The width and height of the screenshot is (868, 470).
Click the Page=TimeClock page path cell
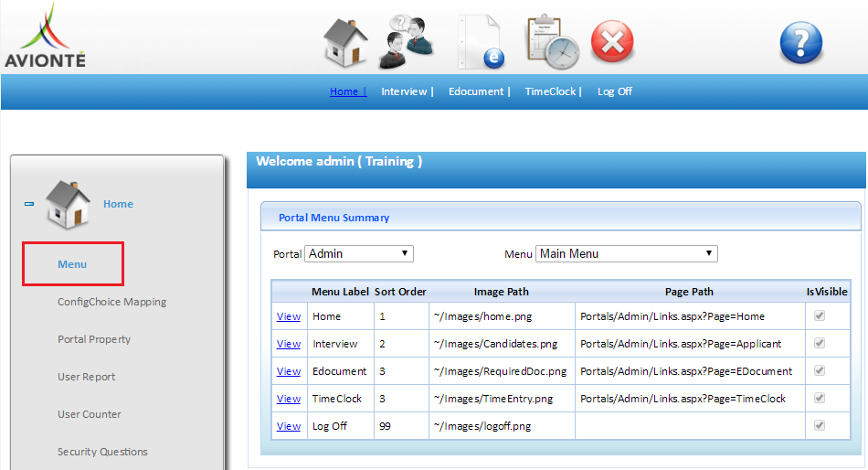[x=691, y=399]
